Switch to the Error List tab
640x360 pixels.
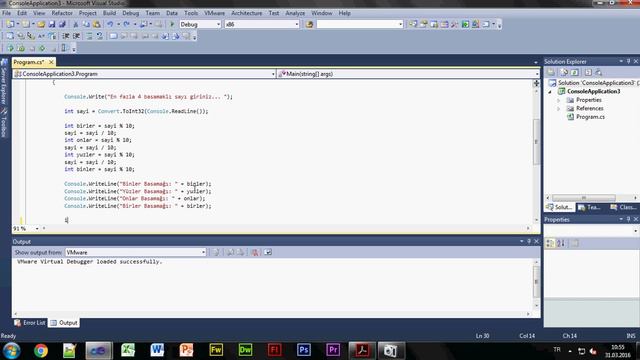coord(30,323)
